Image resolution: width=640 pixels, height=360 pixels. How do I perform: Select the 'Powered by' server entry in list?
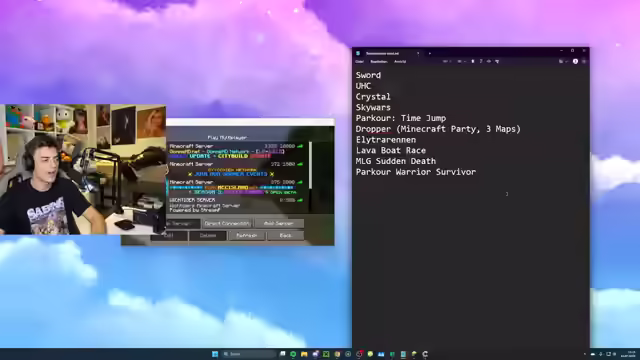click(x=237, y=205)
